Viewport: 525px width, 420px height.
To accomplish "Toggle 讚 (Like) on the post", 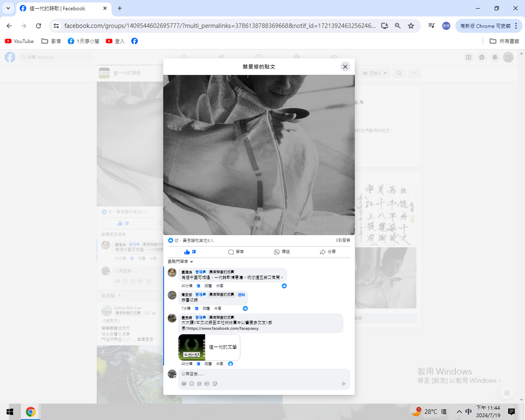I will pyautogui.click(x=190, y=252).
